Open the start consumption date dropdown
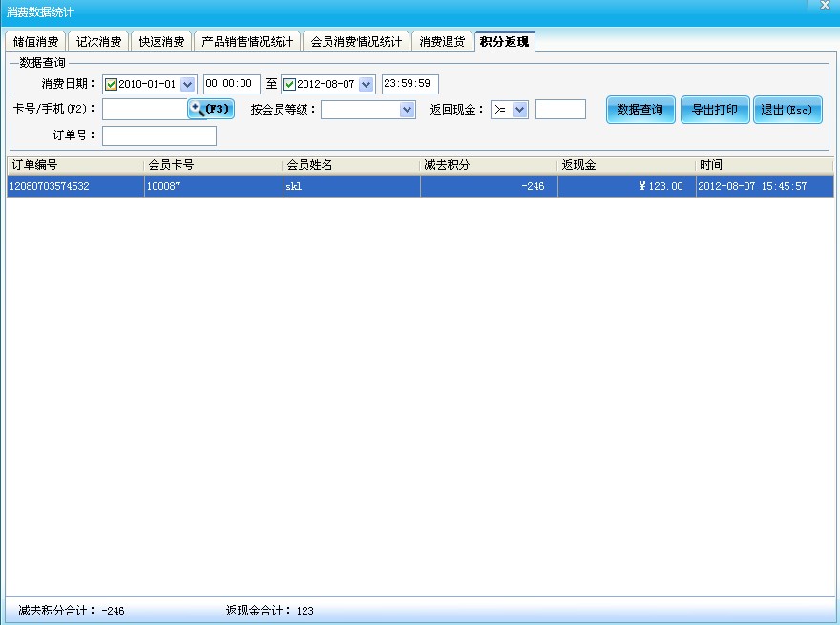Viewport: 840px width, 625px height. tap(187, 84)
